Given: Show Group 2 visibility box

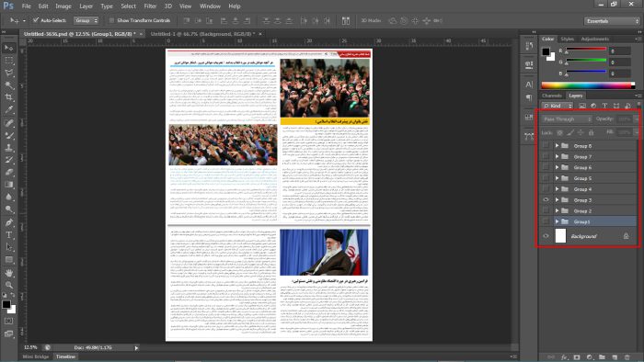Looking at the screenshot, I should [546, 210].
